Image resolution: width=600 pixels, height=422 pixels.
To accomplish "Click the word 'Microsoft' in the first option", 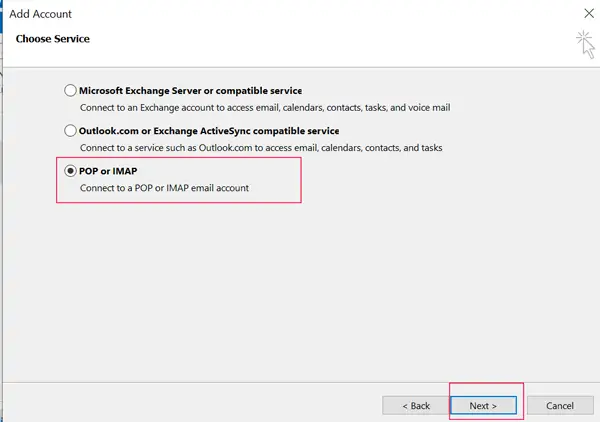I will (x=104, y=90).
